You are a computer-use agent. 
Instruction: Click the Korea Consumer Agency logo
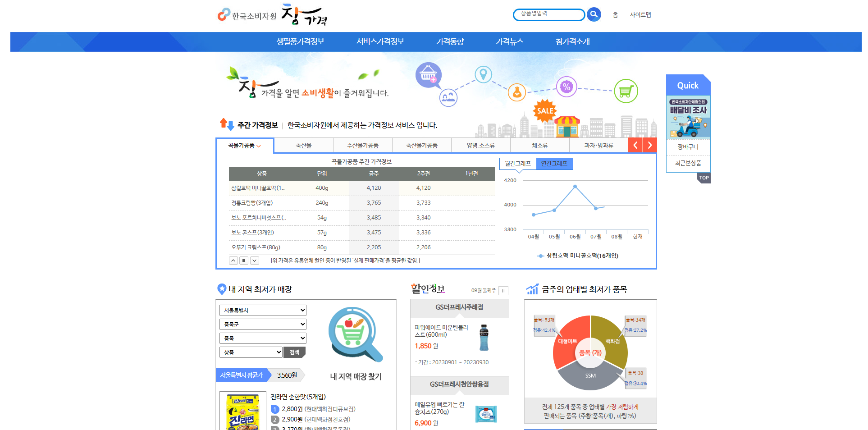[247, 15]
